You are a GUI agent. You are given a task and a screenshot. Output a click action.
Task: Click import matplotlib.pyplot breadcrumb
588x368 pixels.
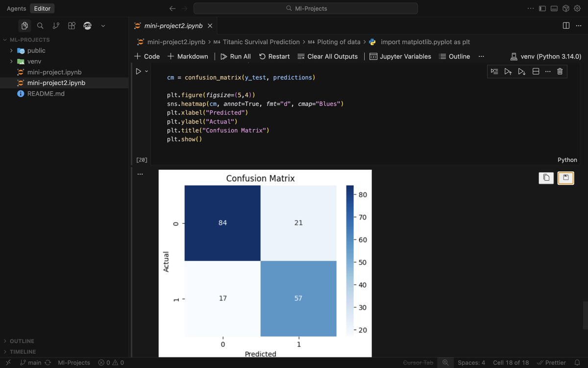coord(420,42)
